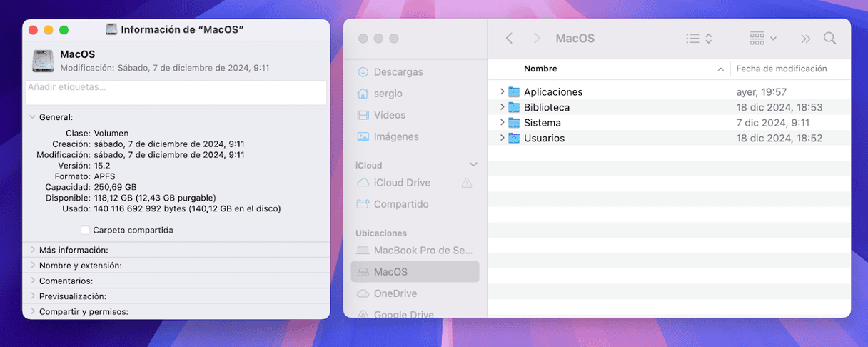Click drive icon beside MacOS in sidebar
The width and height of the screenshot is (868, 347).
coord(363,272)
